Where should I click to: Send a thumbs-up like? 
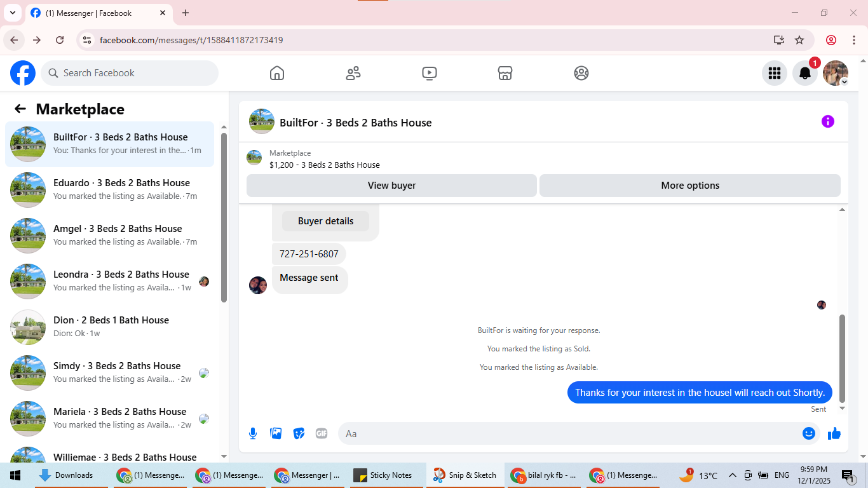(x=834, y=433)
